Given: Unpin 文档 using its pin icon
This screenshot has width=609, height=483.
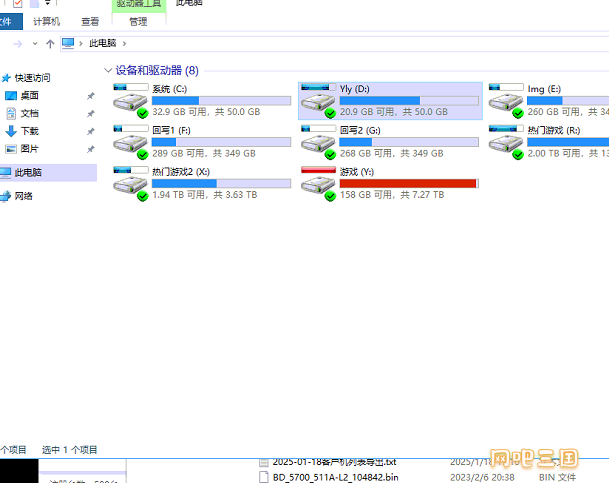Looking at the screenshot, I should [90, 114].
